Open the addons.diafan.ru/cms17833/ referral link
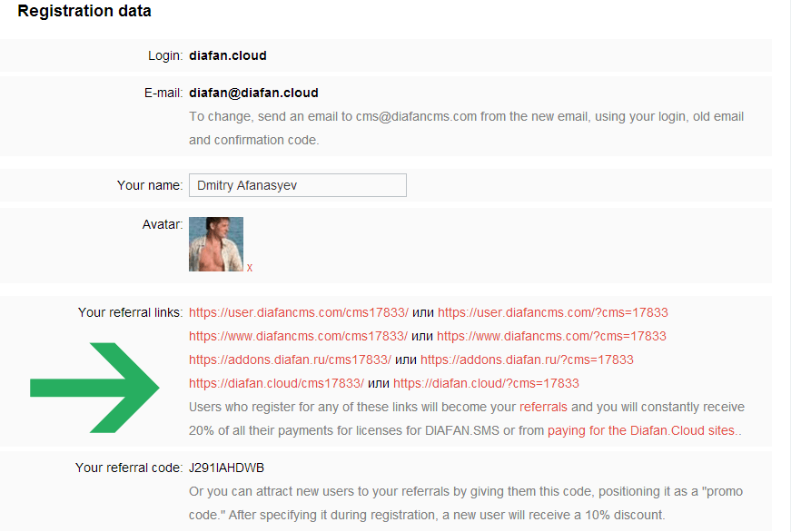The image size is (791, 532). point(290,360)
